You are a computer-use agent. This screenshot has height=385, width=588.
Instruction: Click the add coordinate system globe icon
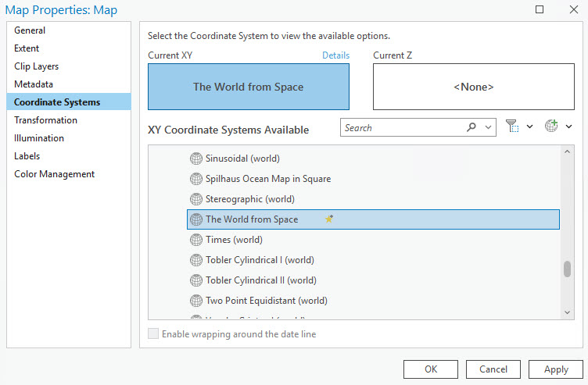click(x=551, y=127)
